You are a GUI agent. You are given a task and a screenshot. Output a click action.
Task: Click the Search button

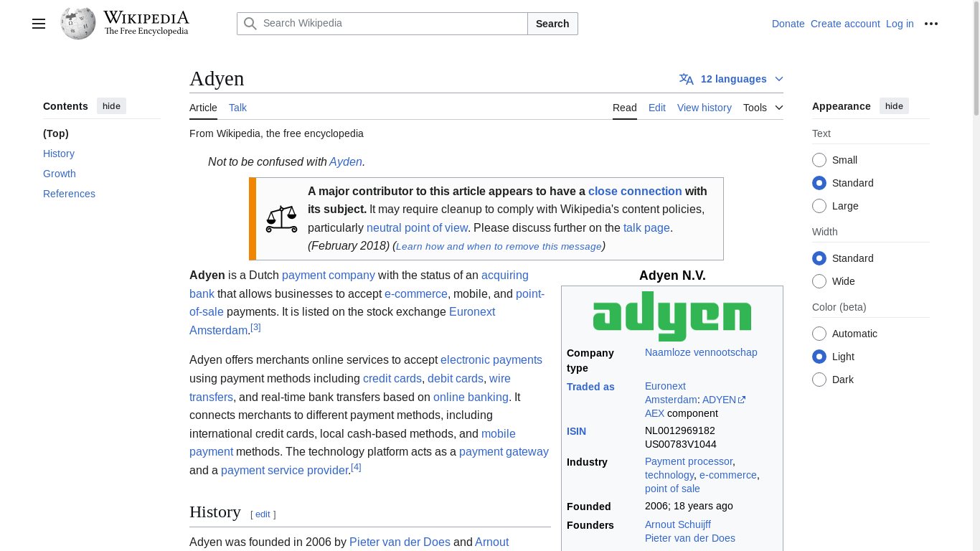pyautogui.click(x=552, y=24)
